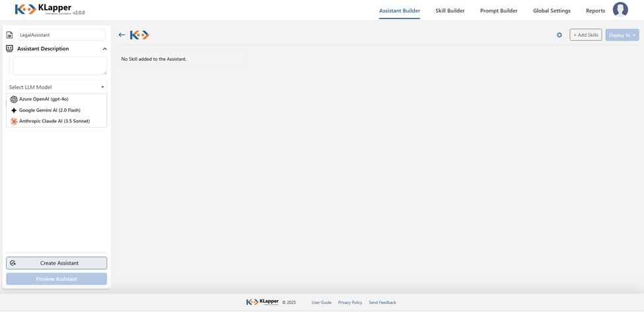
Task: Open the Select LLM Model dropdown
Action: tap(57, 87)
